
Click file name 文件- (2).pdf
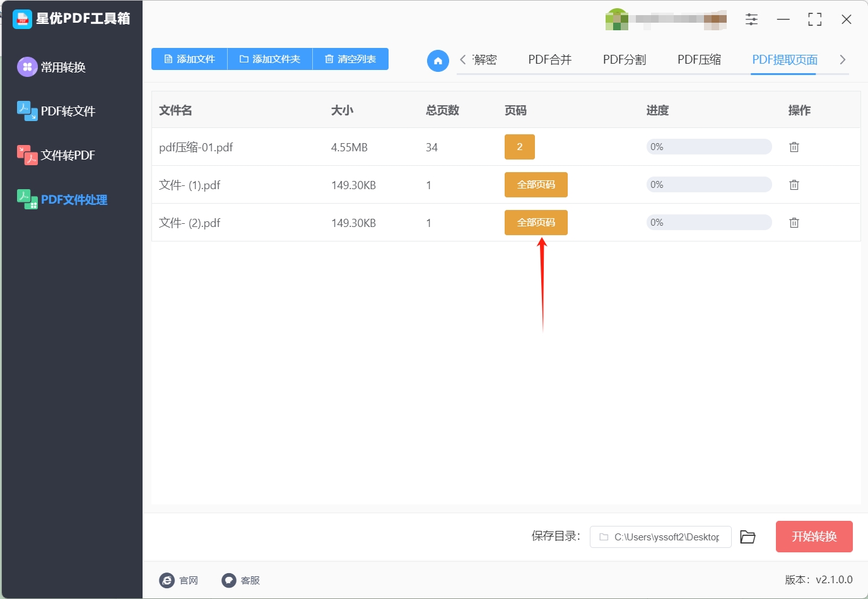(190, 223)
